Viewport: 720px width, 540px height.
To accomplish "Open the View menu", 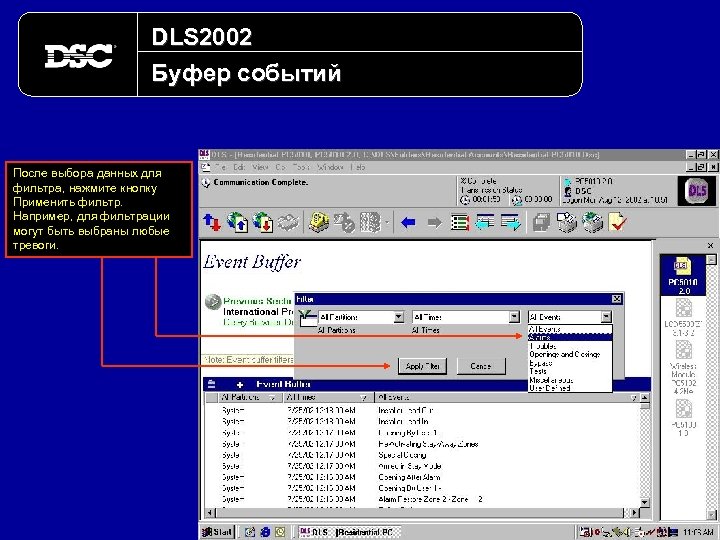I will click(x=260, y=167).
